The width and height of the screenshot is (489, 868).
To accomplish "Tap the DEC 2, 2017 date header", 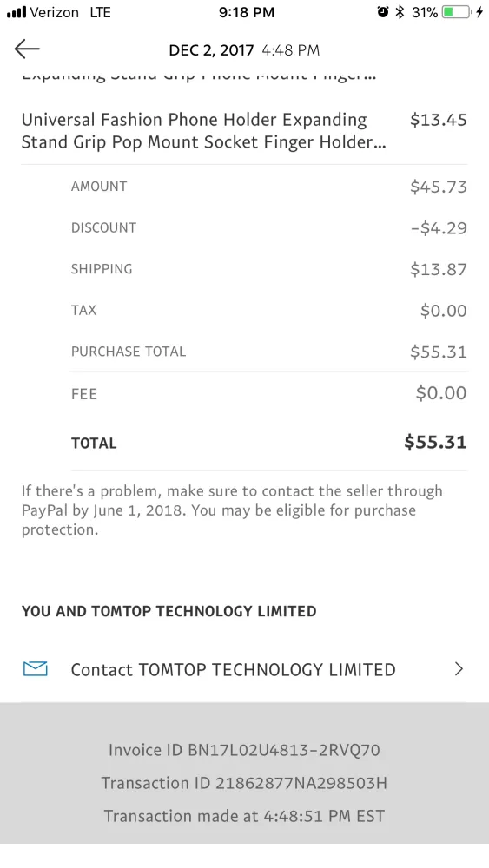I will 211,50.
